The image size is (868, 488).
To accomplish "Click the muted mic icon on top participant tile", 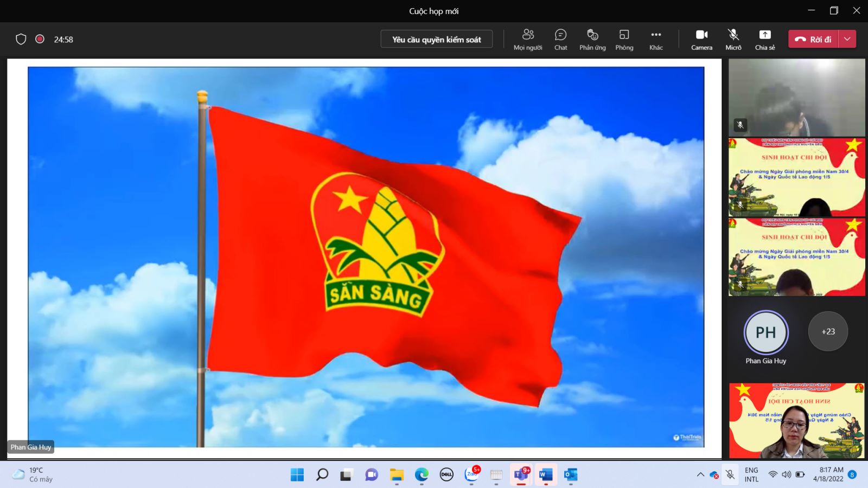I will [x=740, y=125].
